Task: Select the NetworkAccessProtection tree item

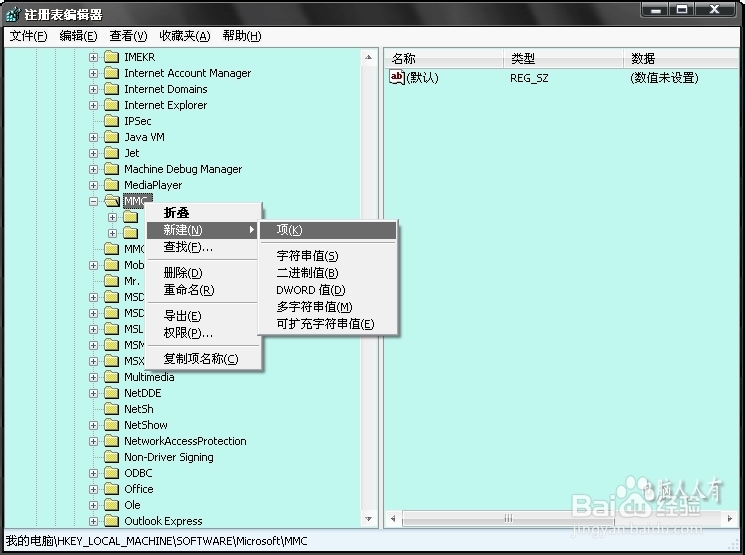Action: (x=185, y=441)
